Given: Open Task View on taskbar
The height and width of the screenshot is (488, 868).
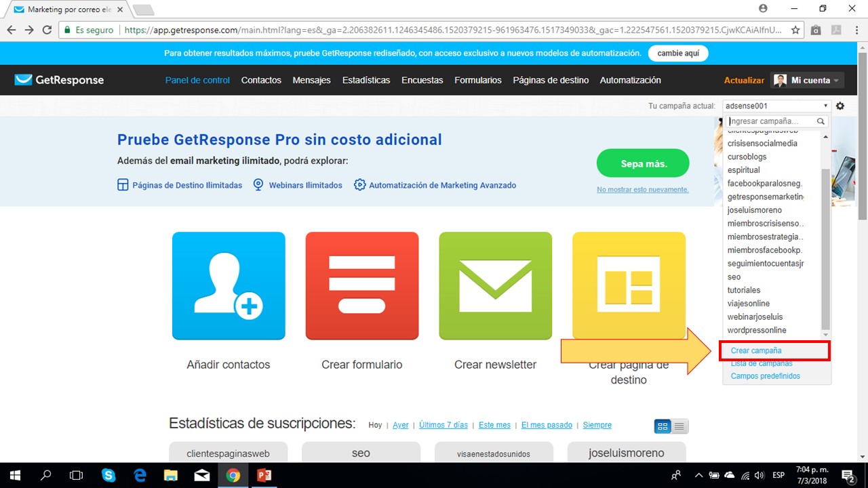Looking at the screenshot, I should point(77,475).
